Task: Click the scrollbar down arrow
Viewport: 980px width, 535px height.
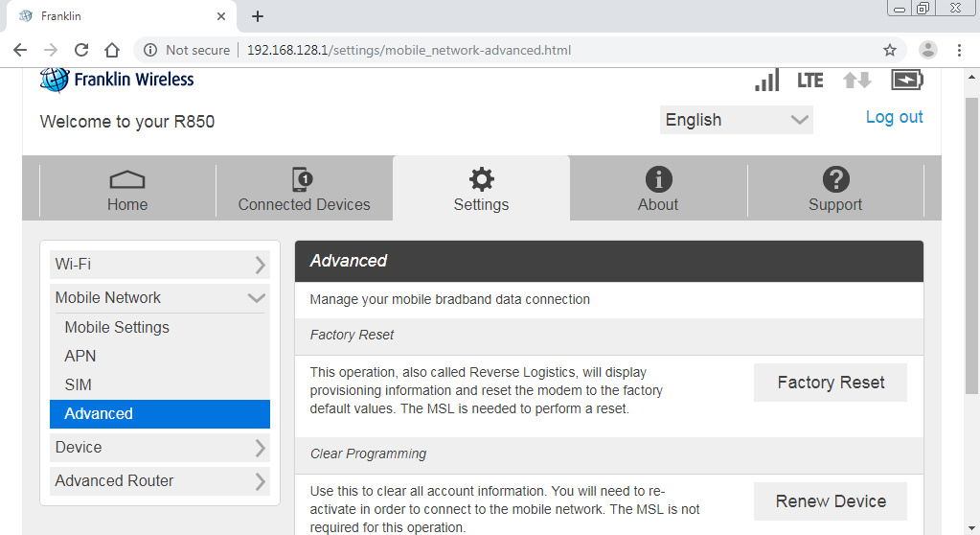Action: pos(971,528)
